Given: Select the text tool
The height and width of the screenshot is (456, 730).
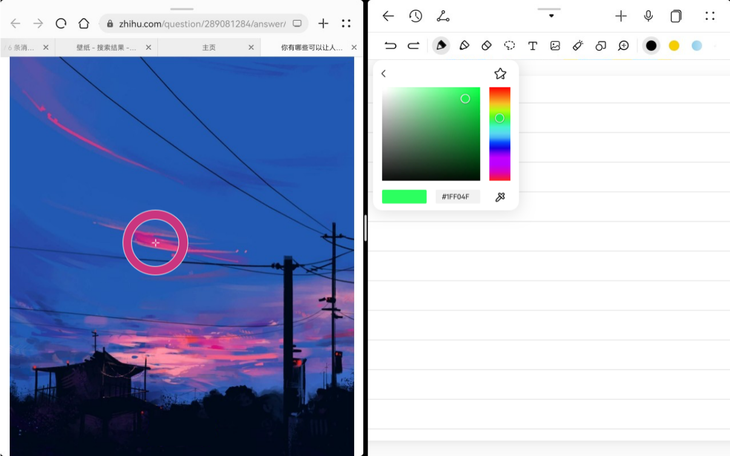Looking at the screenshot, I should point(532,46).
